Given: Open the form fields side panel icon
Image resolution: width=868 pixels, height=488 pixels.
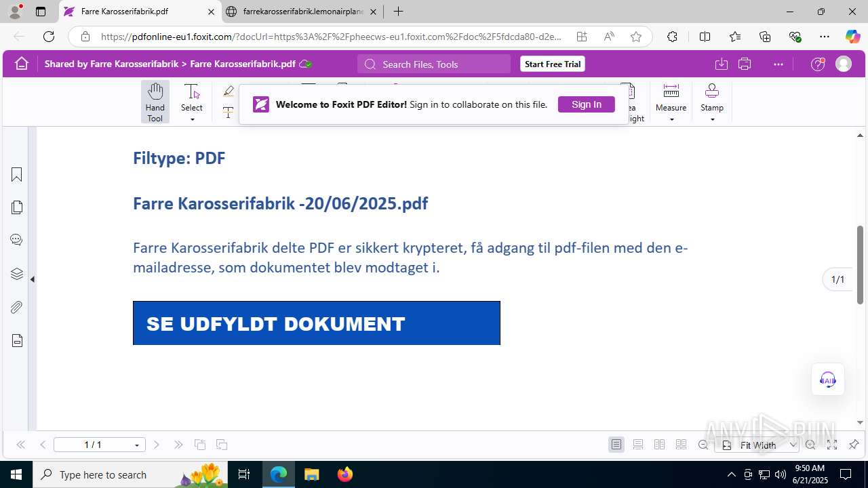Looking at the screenshot, I should click(x=17, y=341).
